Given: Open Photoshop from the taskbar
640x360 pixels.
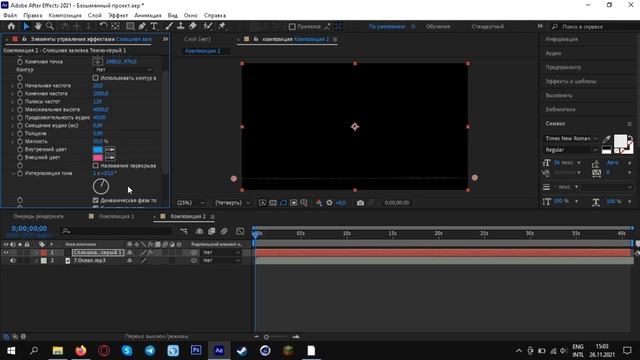Looking at the screenshot, I should pos(196,351).
